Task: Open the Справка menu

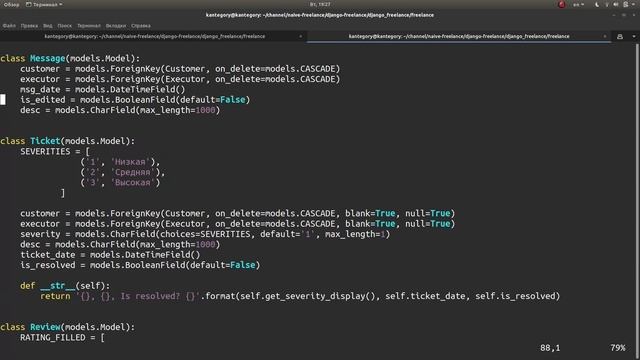Action: click(141, 26)
